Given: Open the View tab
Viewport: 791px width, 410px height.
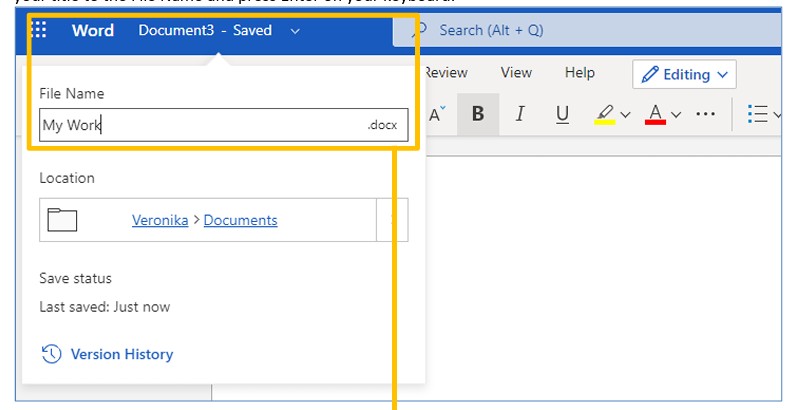Looking at the screenshot, I should (516, 73).
